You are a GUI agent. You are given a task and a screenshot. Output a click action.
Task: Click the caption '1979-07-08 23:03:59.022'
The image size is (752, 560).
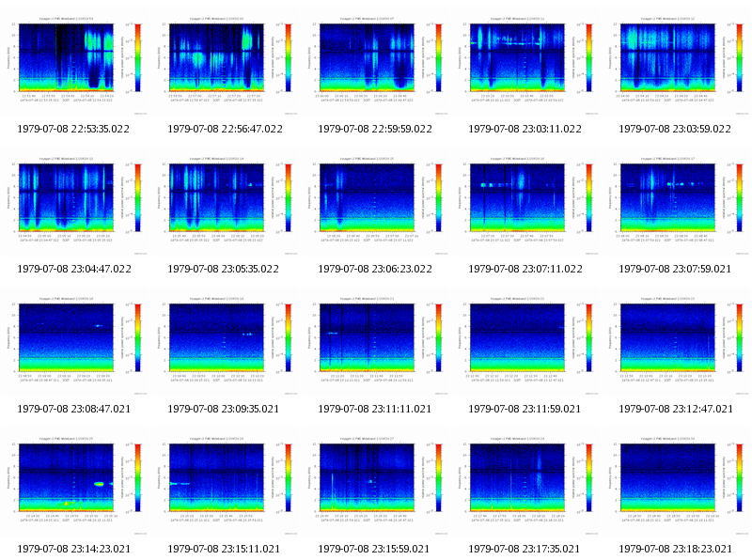tap(675, 129)
